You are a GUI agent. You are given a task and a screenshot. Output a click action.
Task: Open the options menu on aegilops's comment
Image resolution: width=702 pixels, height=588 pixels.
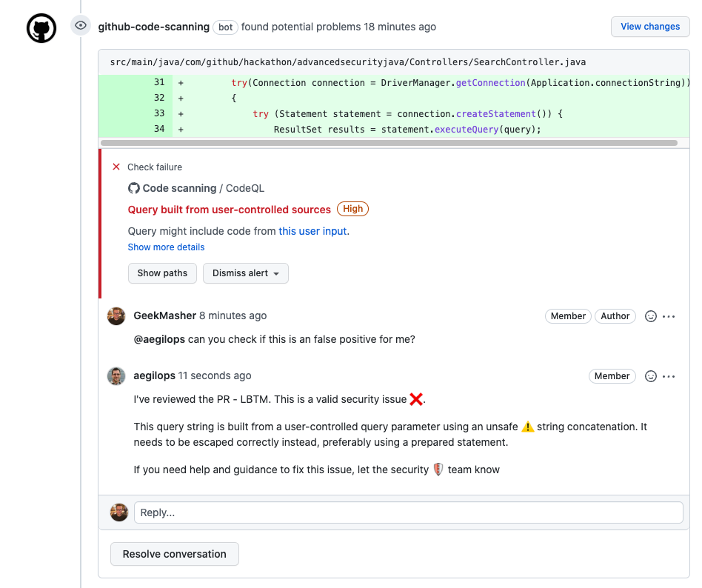[x=669, y=376]
